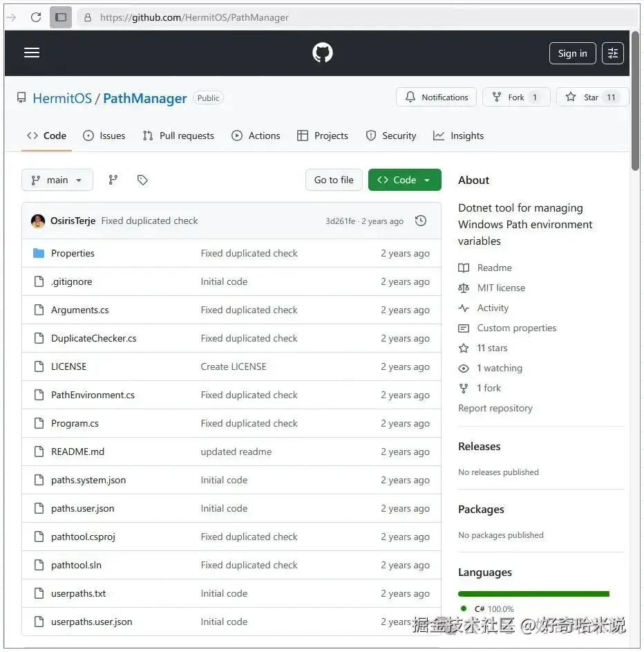Click the 'updated readme' commit message
644x652 pixels.
[236, 451]
